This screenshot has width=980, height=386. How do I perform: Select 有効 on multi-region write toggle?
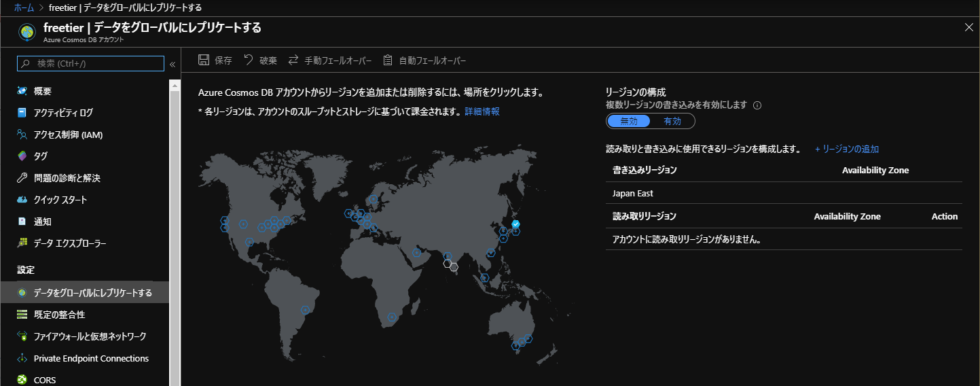pyautogui.click(x=672, y=122)
